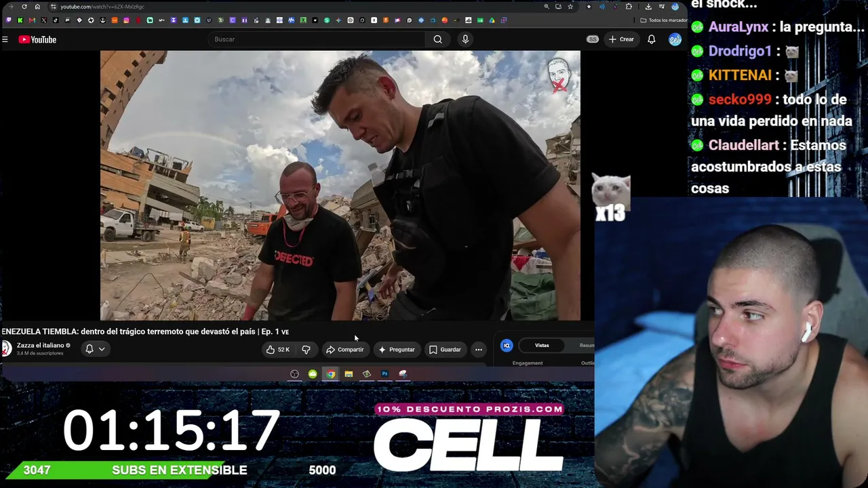The height and width of the screenshot is (488, 868).
Task: Open YouTube notifications bell
Action: [x=651, y=39]
